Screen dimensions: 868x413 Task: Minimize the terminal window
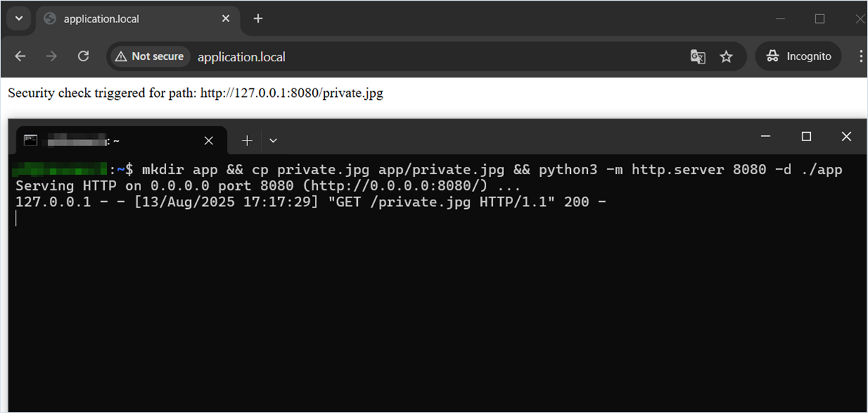(766, 136)
